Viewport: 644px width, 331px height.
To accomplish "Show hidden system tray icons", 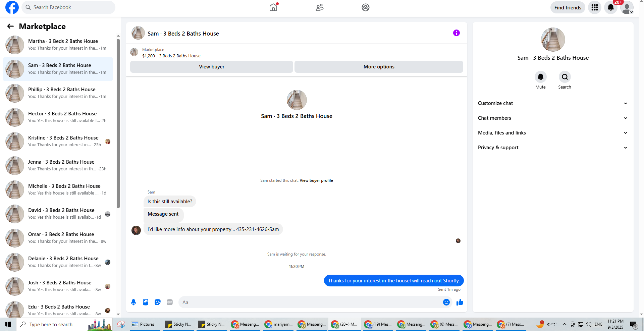I will 565,324.
